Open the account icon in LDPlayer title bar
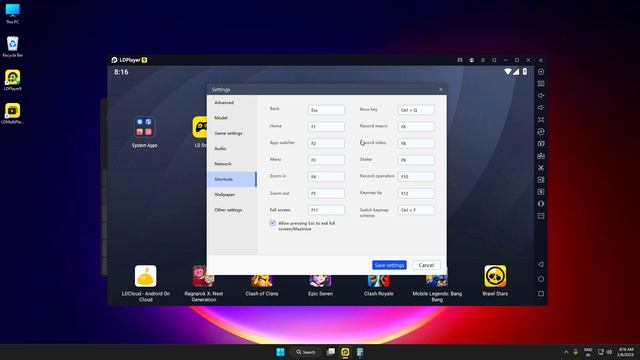640x360 pixels. tap(471, 60)
